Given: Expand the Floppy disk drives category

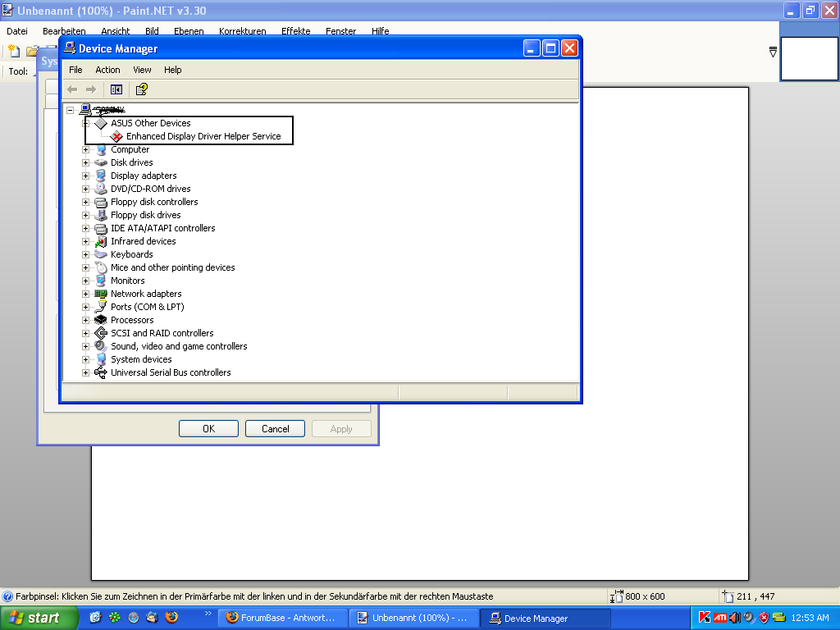Looking at the screenshot, I should pyautogui.click(x=85, y=216).
